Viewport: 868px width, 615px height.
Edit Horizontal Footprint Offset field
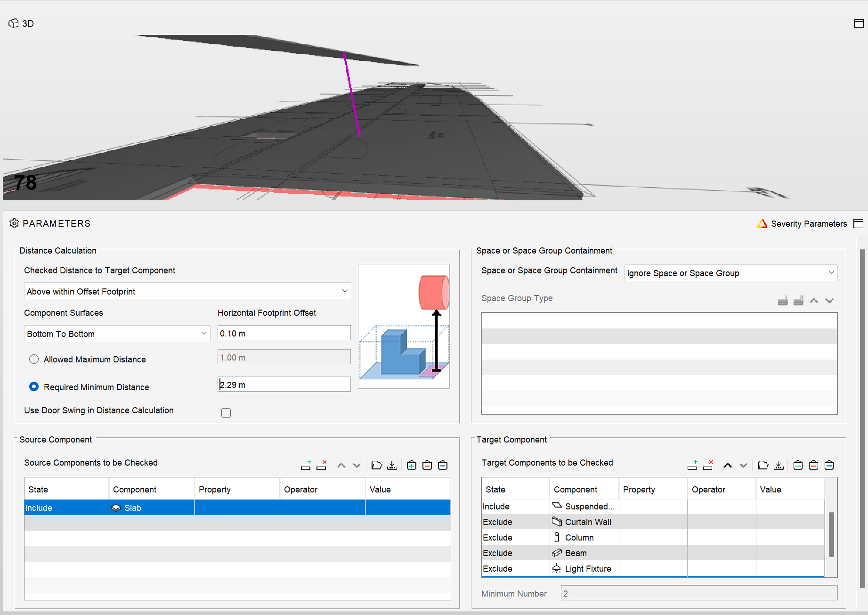284,333
